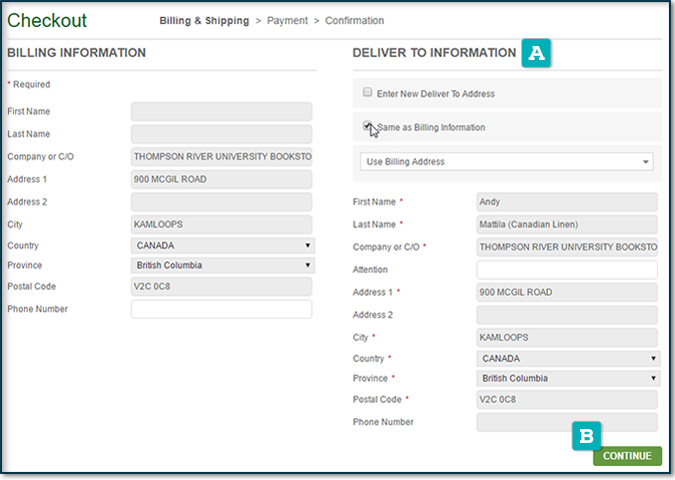The width and height of the screenshot is (675, 480).
Task: Click the teal B callout marker
Action: point(587,435)
